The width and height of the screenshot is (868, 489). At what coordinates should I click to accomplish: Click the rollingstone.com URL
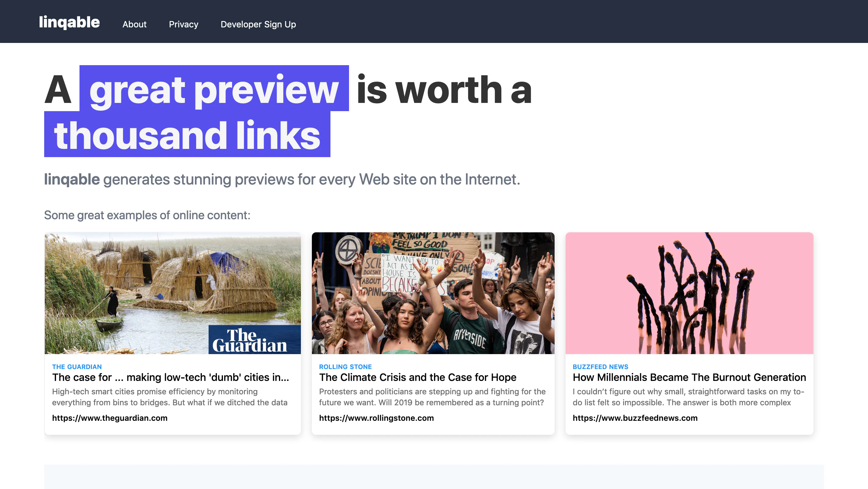(376, 418)
